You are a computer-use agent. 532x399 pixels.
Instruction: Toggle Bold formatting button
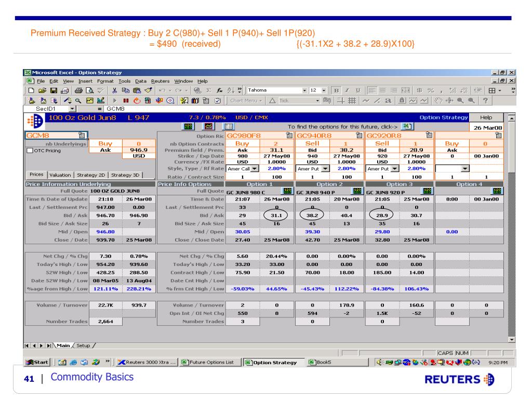pyautogui.click(x=336, y=90)
